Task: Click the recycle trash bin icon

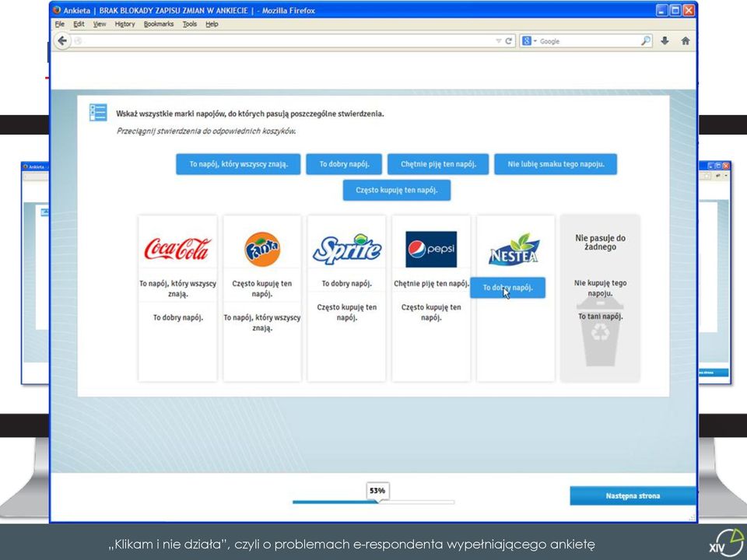Action: (x=600, y=333)
